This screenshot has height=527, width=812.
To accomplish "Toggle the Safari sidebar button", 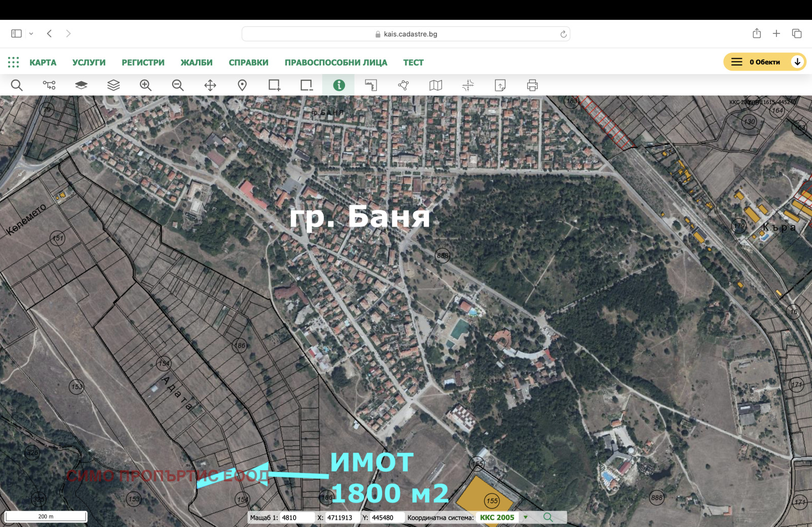I will pos(16,33).
